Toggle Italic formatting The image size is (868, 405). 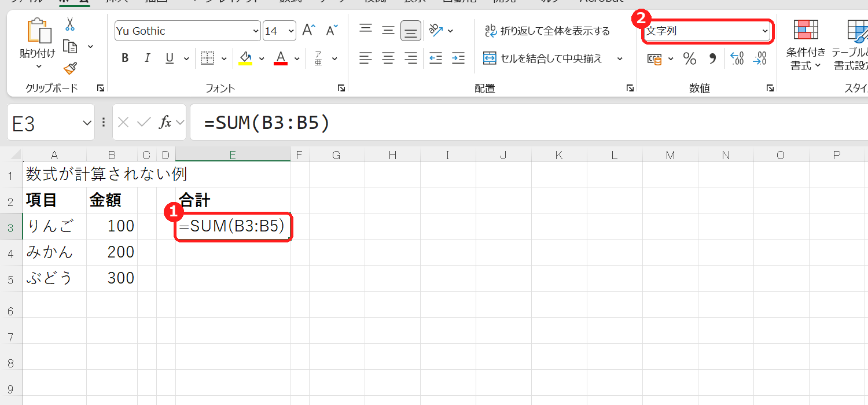point(147,58)
